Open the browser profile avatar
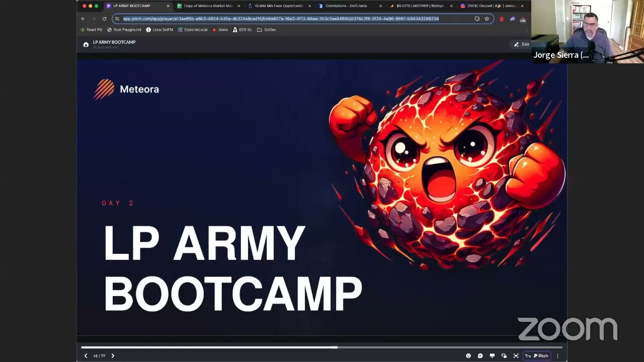The height and width of the screenshot is (362, 644). coord(523,19)
